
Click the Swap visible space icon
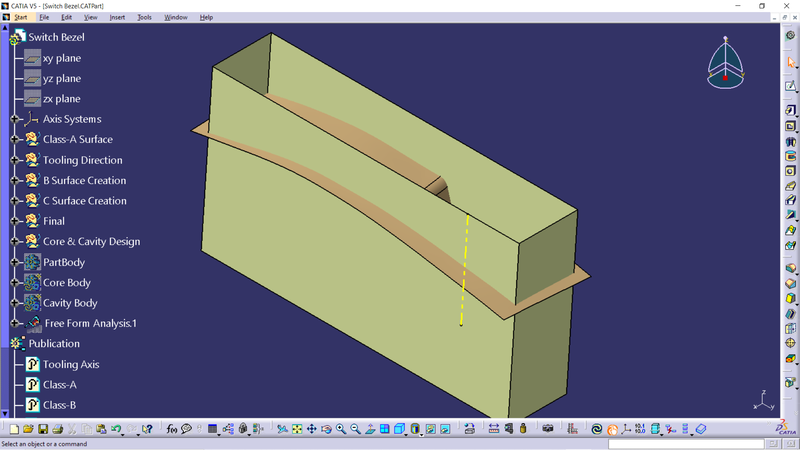pyautogui.click(x=445, y=429)
